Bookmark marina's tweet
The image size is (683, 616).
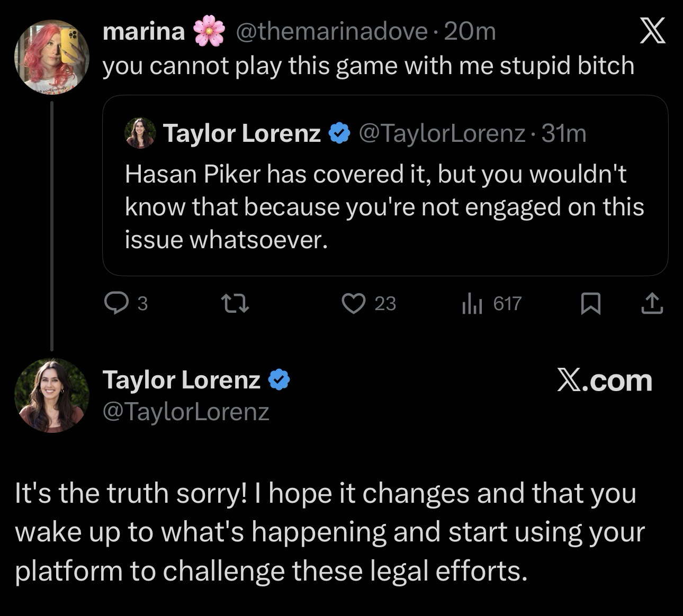[591, 304]
